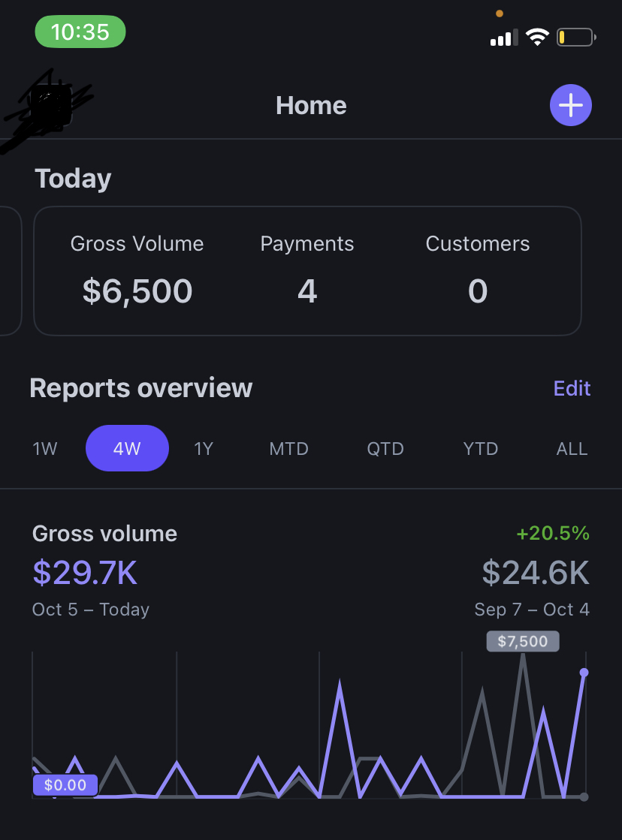
Task: Switch to the 1Y range
Action: [204, 448]
